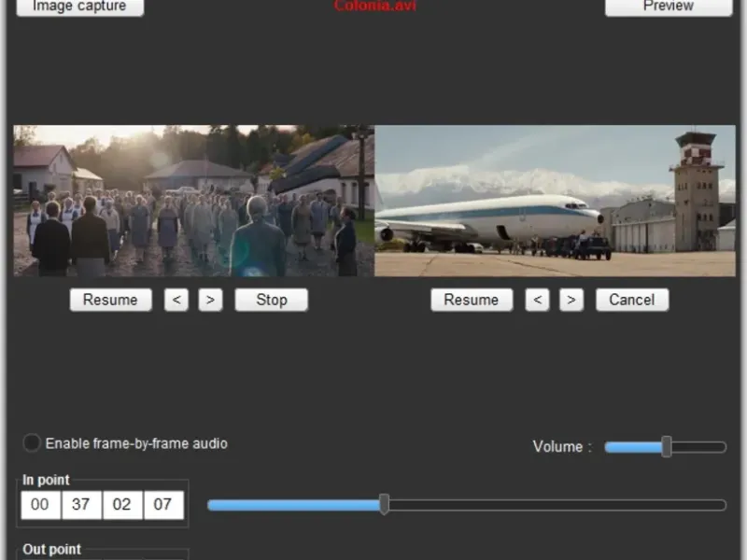Click the Image capture button

(x=80, y=7)
